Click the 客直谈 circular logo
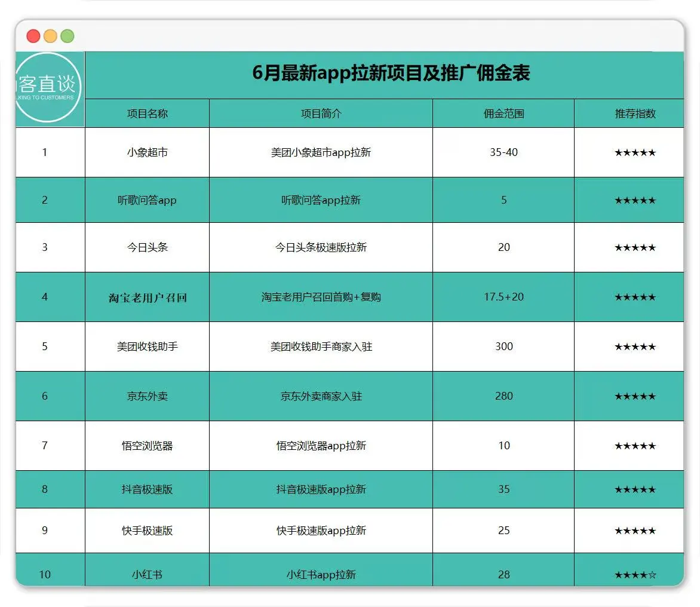 click(x=47, y=88)
